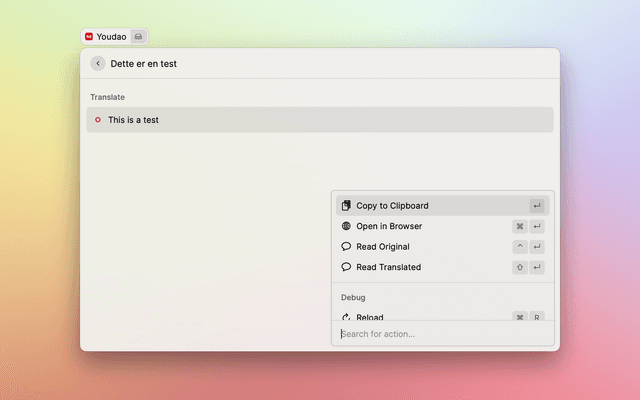Screen dimensions: 640x400
Task: Click the Shift key badge on Read Translated
Action: (519, 267)
